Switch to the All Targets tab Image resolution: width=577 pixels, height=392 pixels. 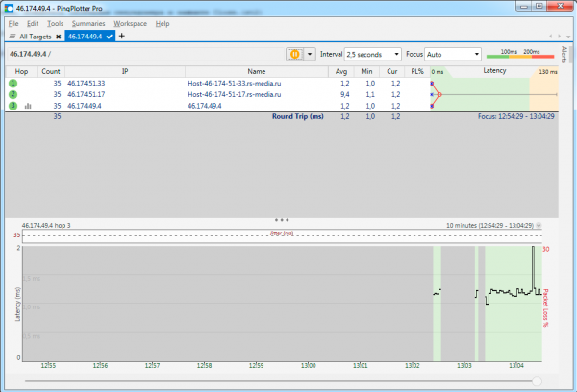pyautogui.click(x=35, y=37)
